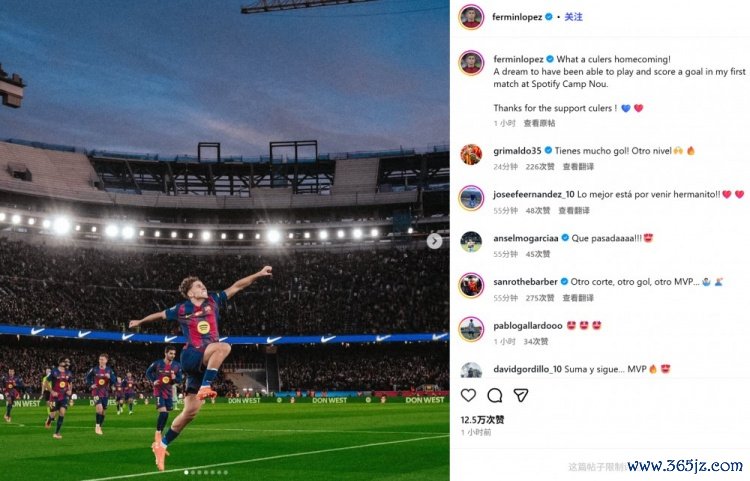Like the post with the heart icon
The image size is (750, 481).
point(470,395)
